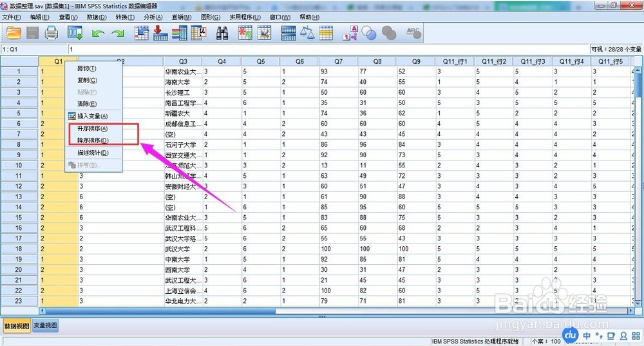Open the 文件(F) menu
Screen dimensions: 644x346
11,17
